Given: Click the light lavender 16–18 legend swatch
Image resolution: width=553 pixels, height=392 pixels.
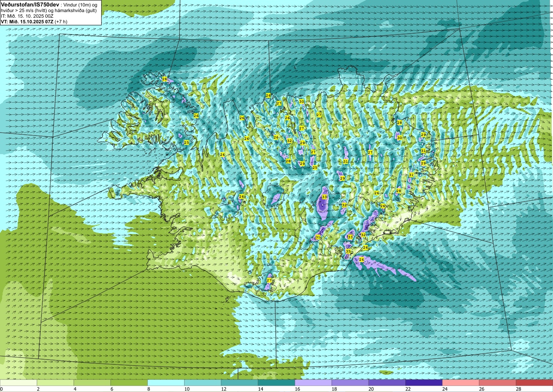Looking at the screenshot, I should coord(313,383).
